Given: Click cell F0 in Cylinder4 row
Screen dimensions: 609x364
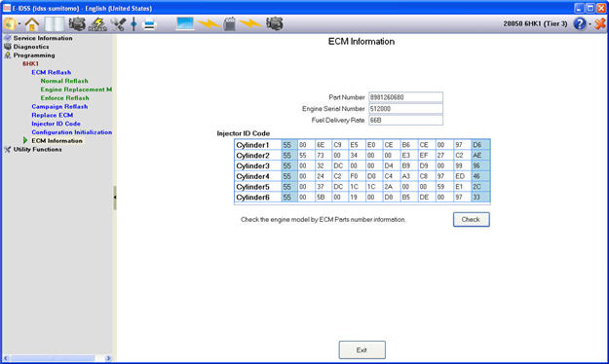Looking at the screenshot, I should tap(357, 176).
